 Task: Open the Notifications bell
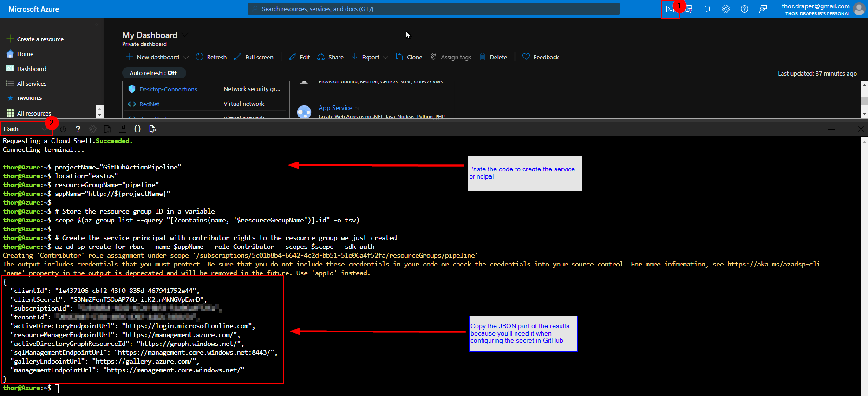click(x=707, y=9)
